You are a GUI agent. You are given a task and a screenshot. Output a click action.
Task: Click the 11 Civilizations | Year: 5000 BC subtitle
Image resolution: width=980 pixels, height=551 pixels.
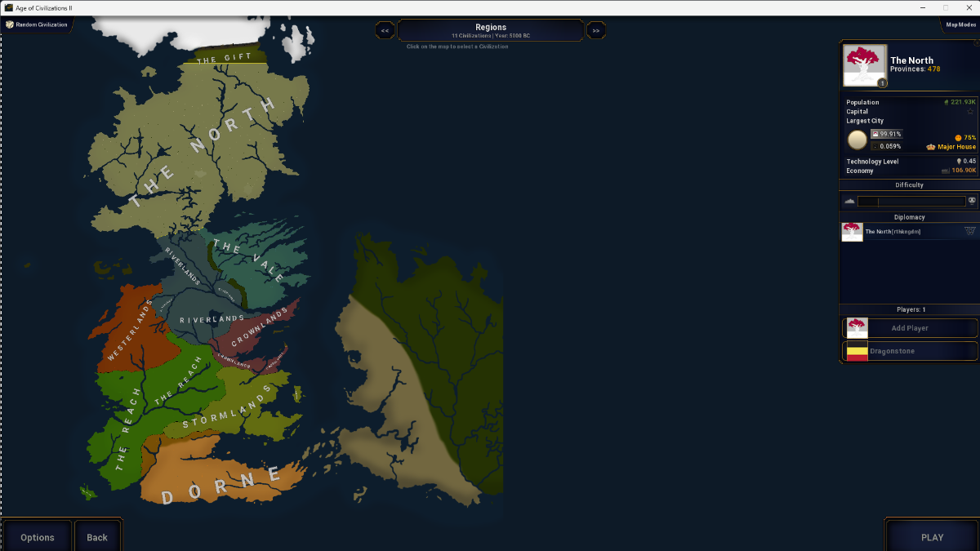pyautogui.click(x=491, y=36)
